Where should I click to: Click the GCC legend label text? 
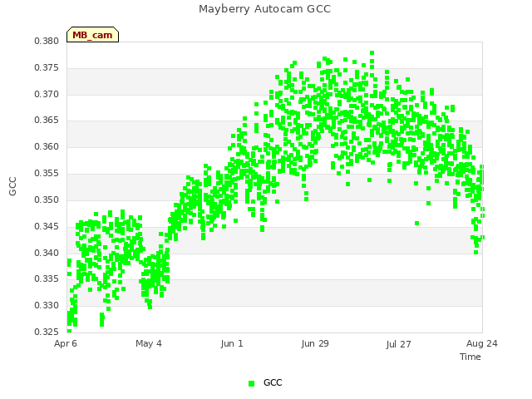(273, 382)
